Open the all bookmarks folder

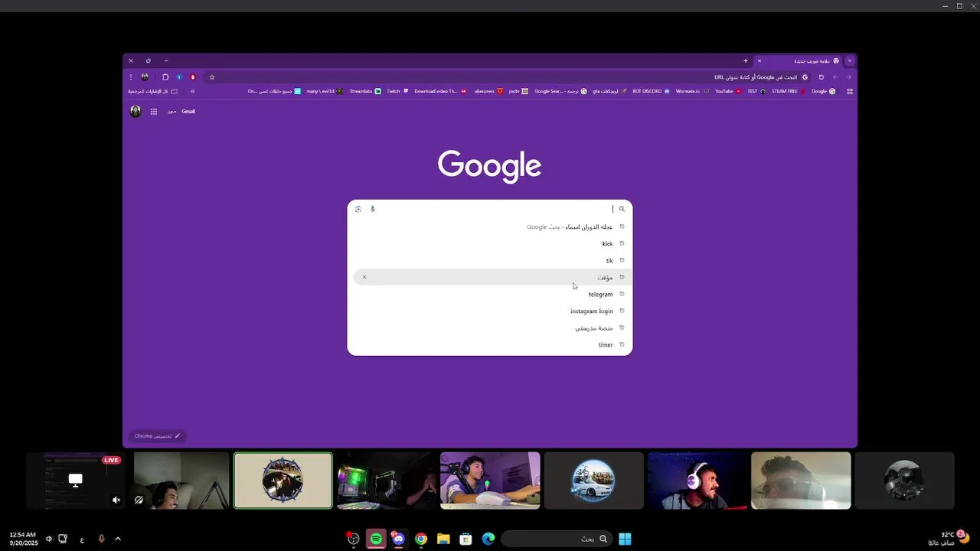click(152, 91)
